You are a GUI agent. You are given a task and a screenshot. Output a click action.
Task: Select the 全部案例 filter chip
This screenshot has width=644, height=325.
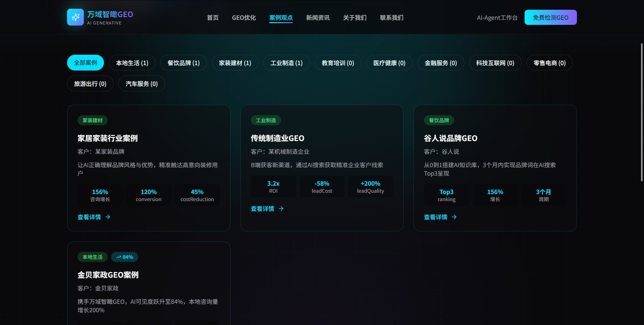pos(86,63)
